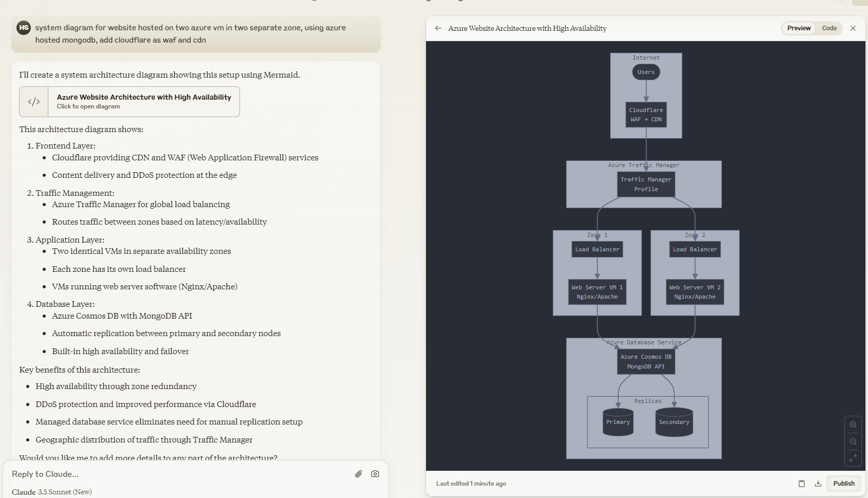This screenshot has width=868, height=498.
Task: Click 'Azure Database Service' subgraph label
Action: coord(643,342)
